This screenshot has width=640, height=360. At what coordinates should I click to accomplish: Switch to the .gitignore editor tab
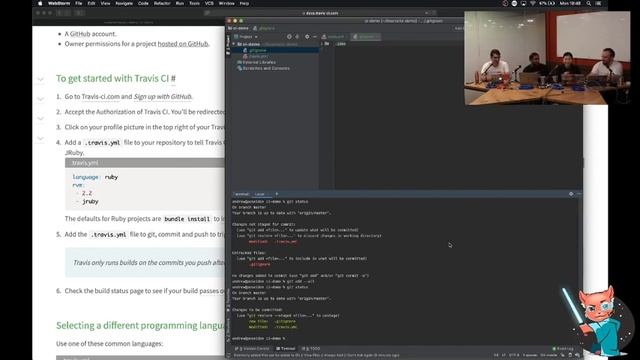tap(366, 37)
